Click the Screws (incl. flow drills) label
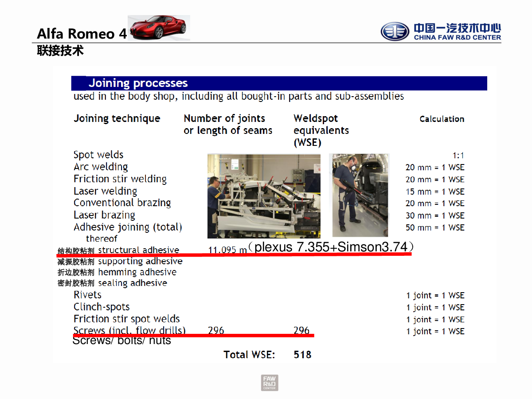Screen dimensions: 532x399 (x=129, y=330)
